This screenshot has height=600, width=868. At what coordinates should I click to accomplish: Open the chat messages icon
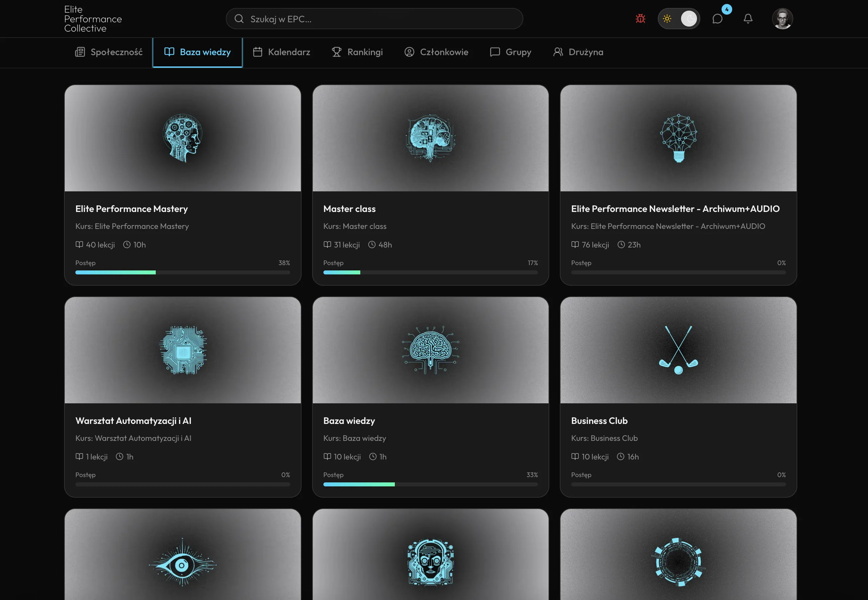pos(717,19)
